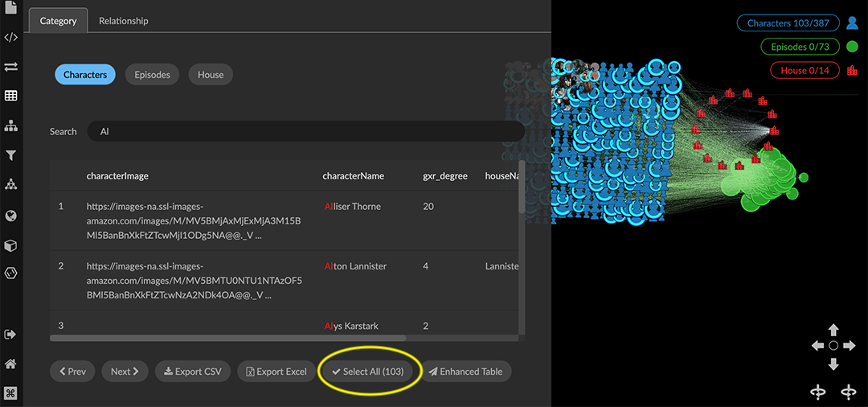The width and height of the screenshot is (868, 407).
Task: Click into the Search input field
Action: tap(305, 131)
